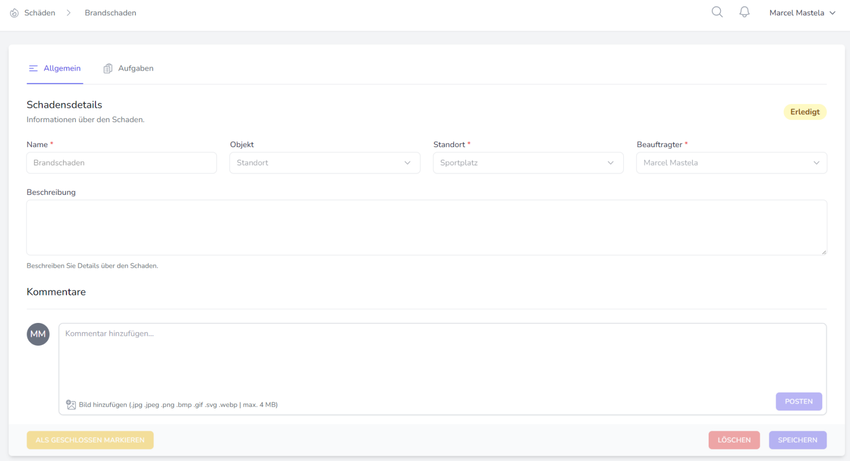
Task: Click the home icon in breadcrumb
Action: (x=14, y=13)
